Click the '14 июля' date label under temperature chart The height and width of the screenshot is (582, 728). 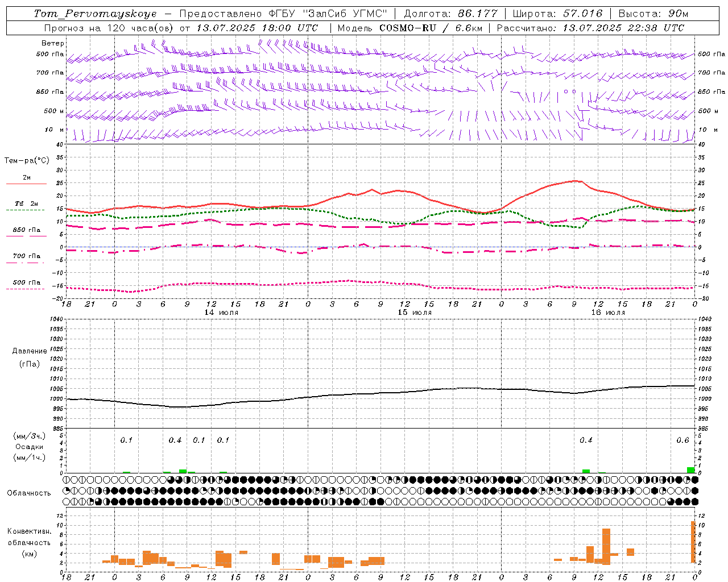[x=221, y=313]
